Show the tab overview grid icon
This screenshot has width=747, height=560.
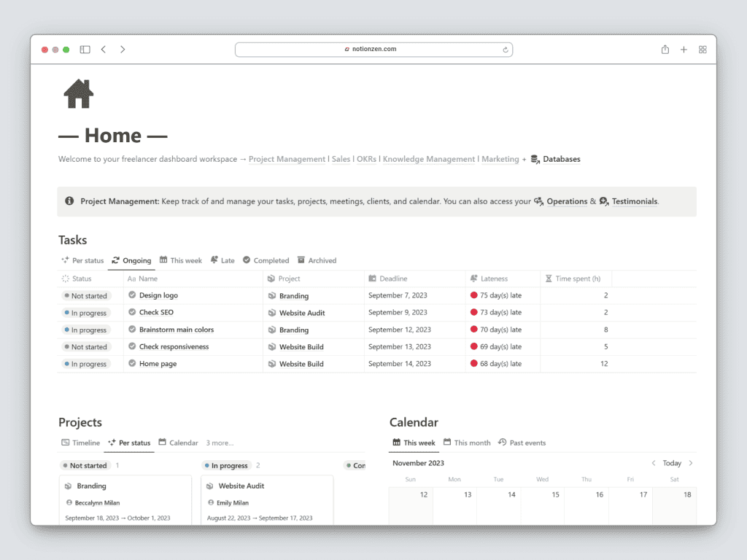[x=703, y=50]
